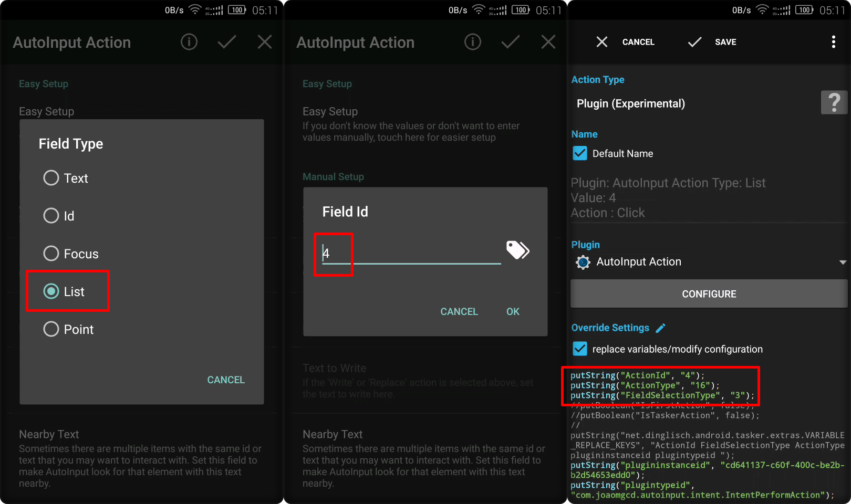The width and height of the screenshot is (851, 504).
Task: Select the Text field type radio button
Action: [51, 178]
